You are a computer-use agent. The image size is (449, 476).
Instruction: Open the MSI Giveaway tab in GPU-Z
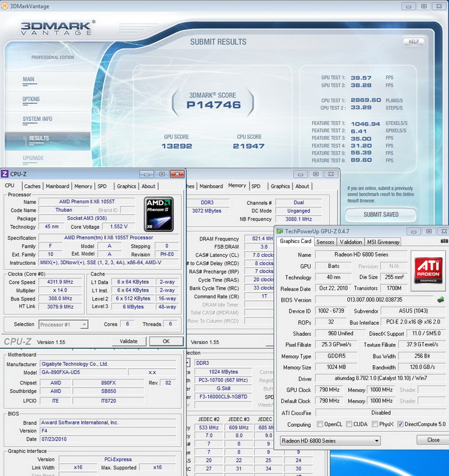[x=383, y=242]
